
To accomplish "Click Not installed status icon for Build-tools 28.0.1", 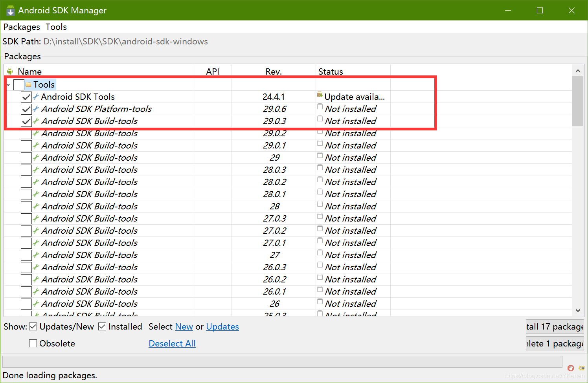I will [x=320, y=192].
